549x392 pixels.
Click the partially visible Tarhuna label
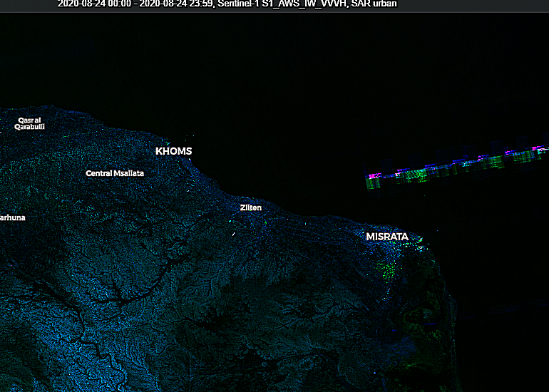pyautogui.click(x=12, y=217)
